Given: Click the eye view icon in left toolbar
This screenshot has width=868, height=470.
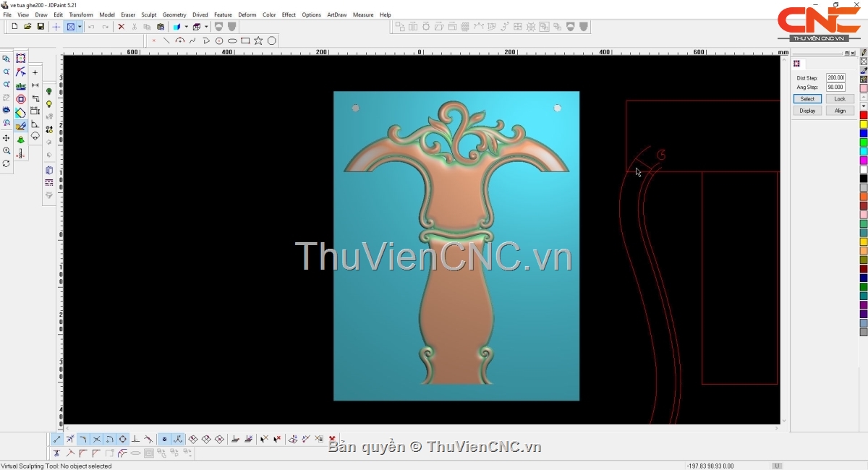Looking at the screenshot, I should click(x=7, y=111).
